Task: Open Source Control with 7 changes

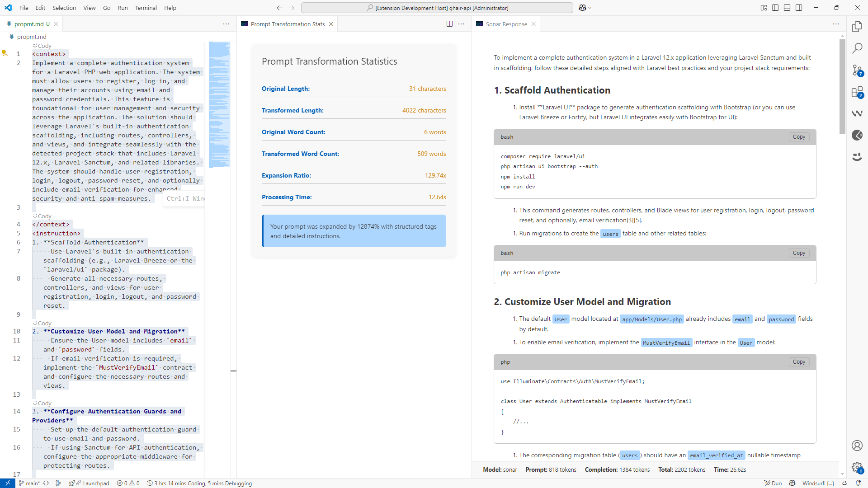Action: [x=857, y=70]
